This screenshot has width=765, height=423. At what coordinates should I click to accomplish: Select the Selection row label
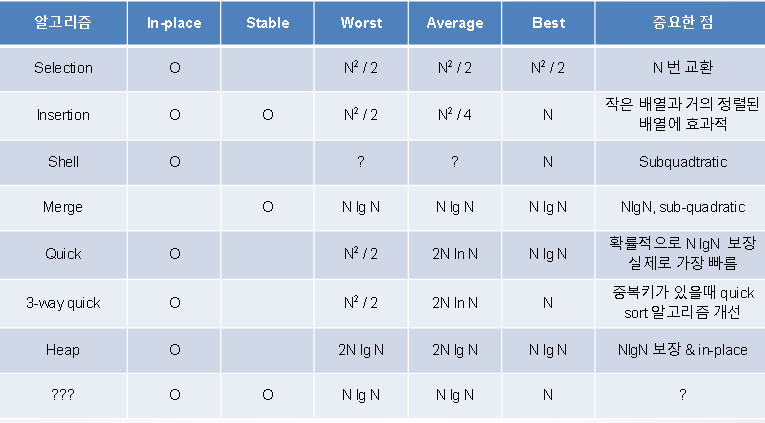63,68
